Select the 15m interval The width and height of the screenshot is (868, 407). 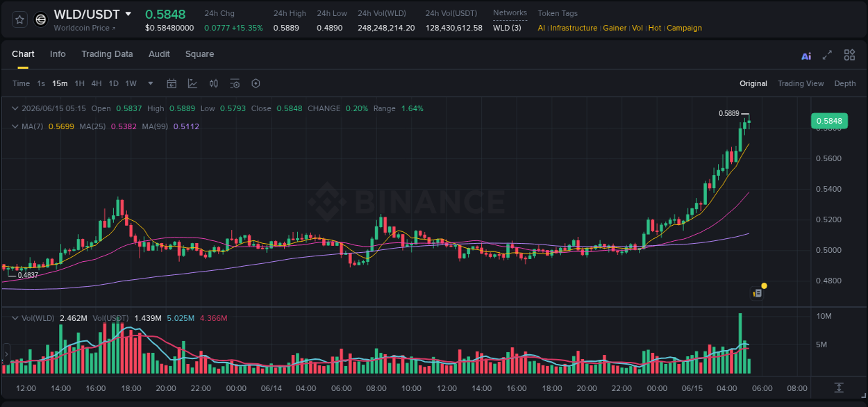pos(60,83)
